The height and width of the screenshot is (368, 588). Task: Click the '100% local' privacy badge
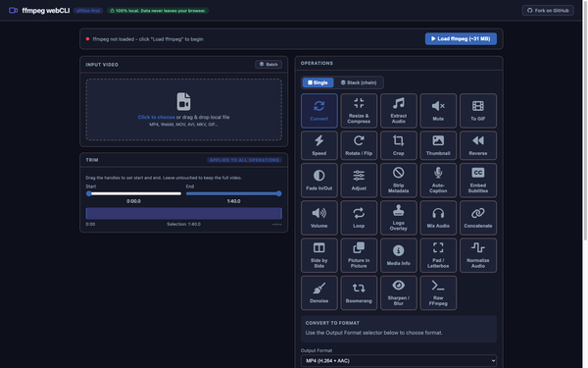click(158, 11)
